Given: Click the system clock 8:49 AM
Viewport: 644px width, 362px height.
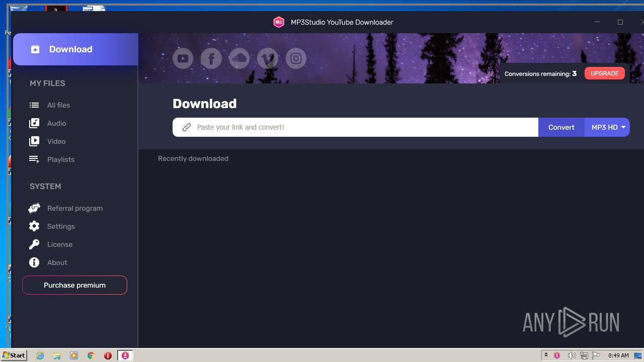Looking at the screenshot, I should click(x=618, y=355).
